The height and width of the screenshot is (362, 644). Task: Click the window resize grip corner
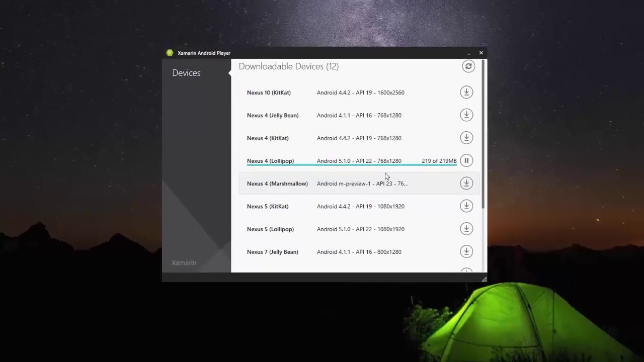click(484, 279)
